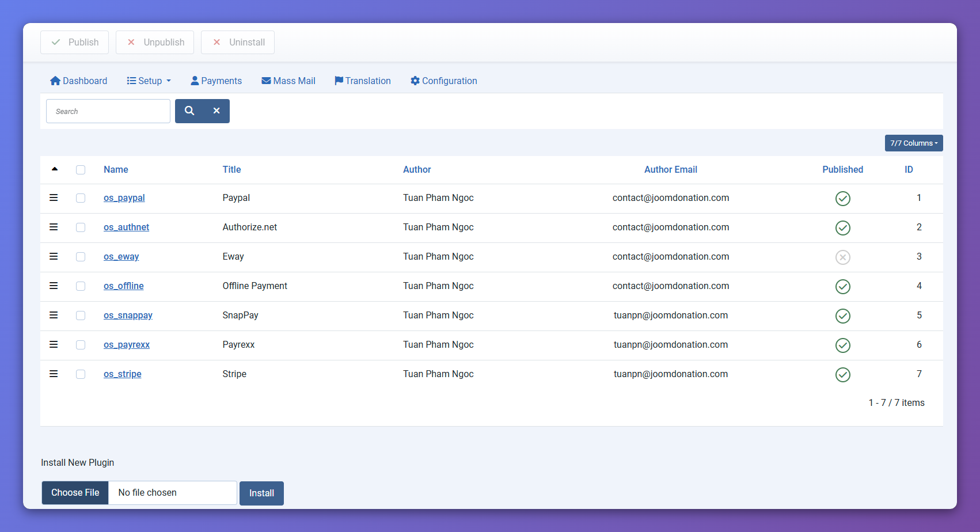Click the ordering sort arrow in header

point(55,169)
